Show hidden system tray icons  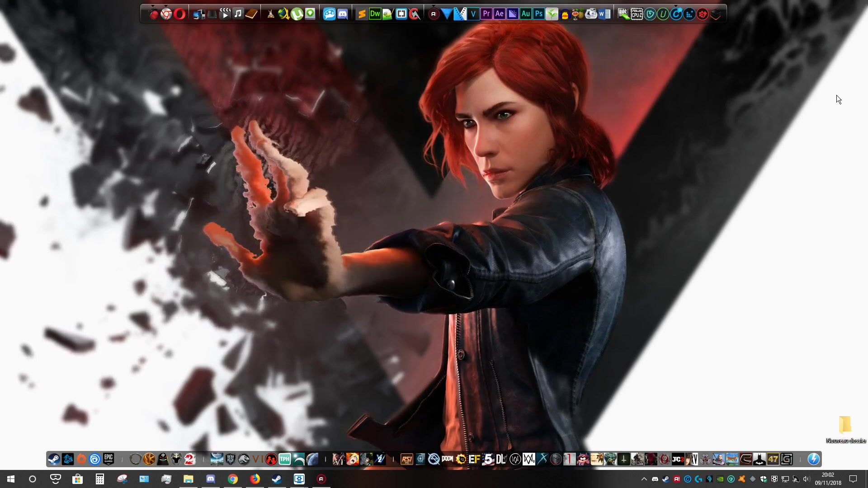coord(644,479)
